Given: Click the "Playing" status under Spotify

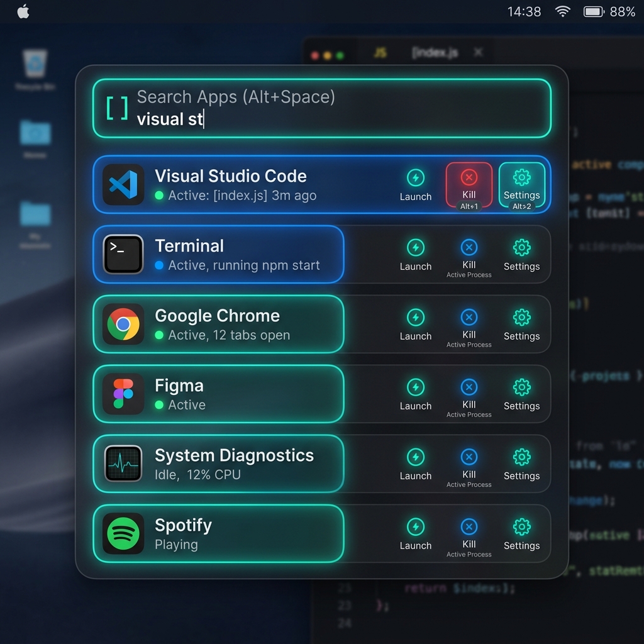Looking at the screenshot, I should [176, 545].
